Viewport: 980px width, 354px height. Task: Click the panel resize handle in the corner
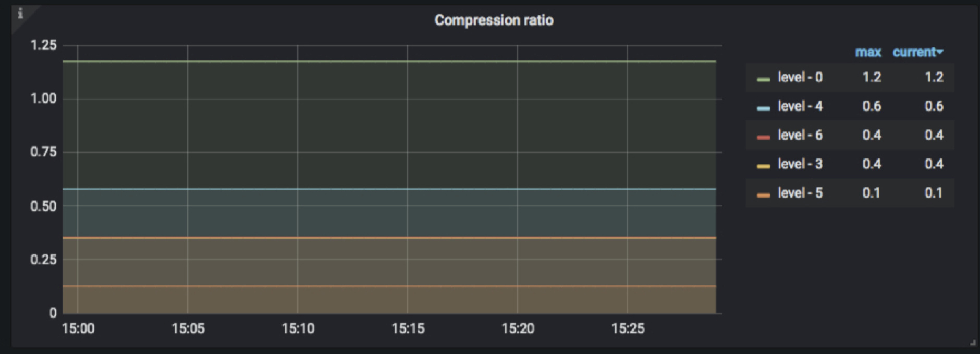tap(972, 343)
